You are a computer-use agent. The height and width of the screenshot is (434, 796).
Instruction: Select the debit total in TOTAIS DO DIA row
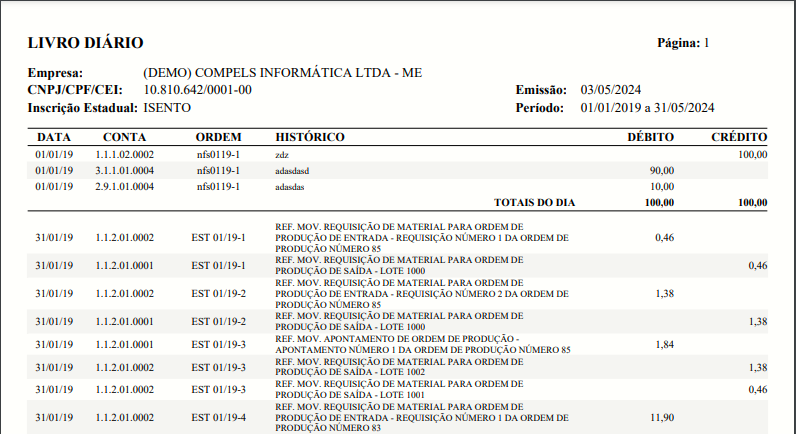pos(659,203)
